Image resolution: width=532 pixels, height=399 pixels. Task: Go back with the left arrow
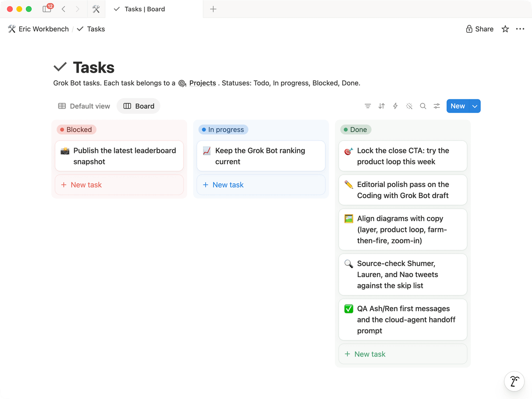click(64, 9)
